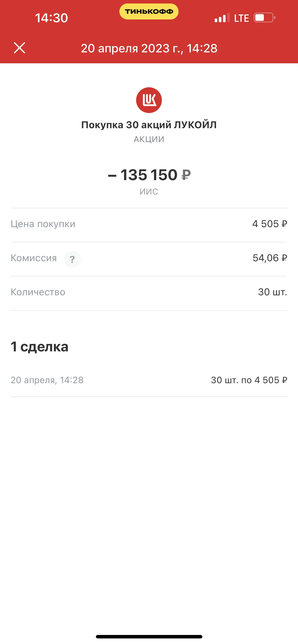Open the Lukoil logo icon
Viewport: 298px width, 644px height.
coord(149,100)
